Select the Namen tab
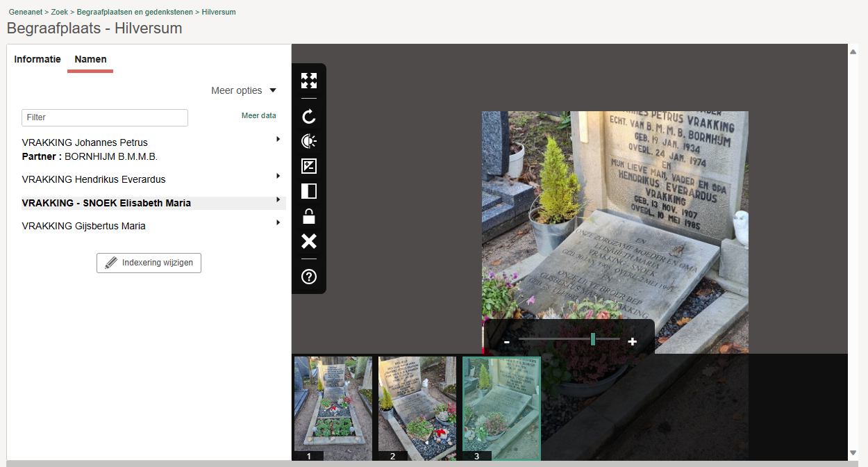 point(90,59)
